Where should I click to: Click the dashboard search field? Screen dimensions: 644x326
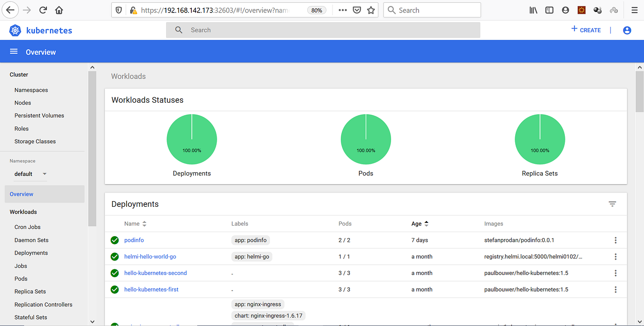point(322,30)
